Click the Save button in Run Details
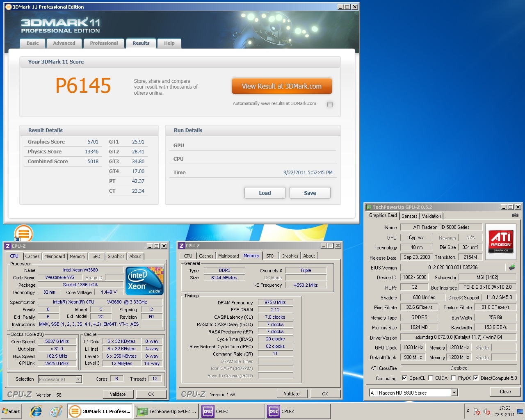The width and height of the screenshot is (525, 420). (310, 193)
